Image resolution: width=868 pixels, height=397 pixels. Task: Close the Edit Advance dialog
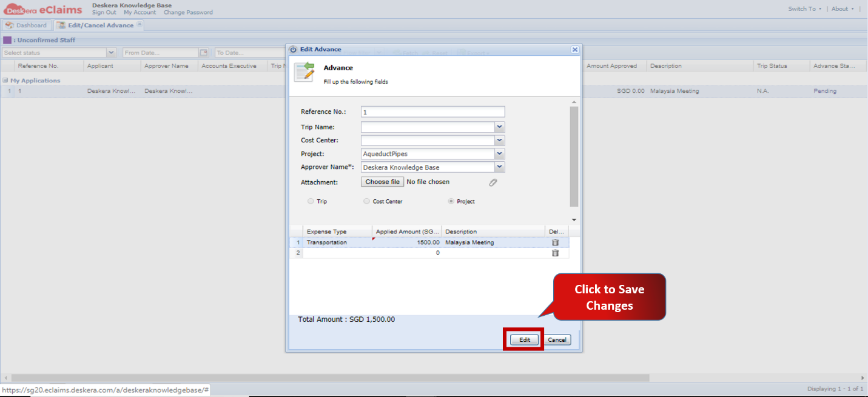pyautogui.click(x=575, y=49)
